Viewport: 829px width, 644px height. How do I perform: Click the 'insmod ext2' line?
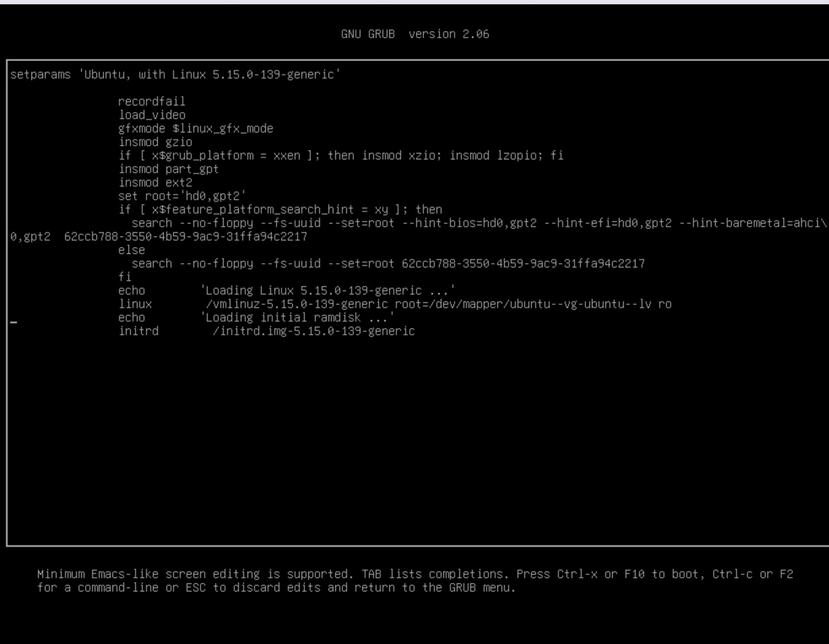pos(155,182)
